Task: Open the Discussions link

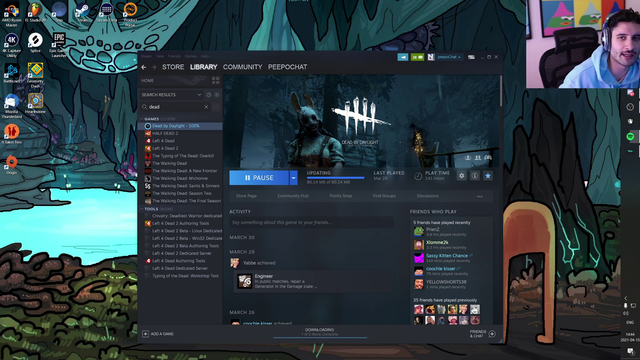Action: 428,196
